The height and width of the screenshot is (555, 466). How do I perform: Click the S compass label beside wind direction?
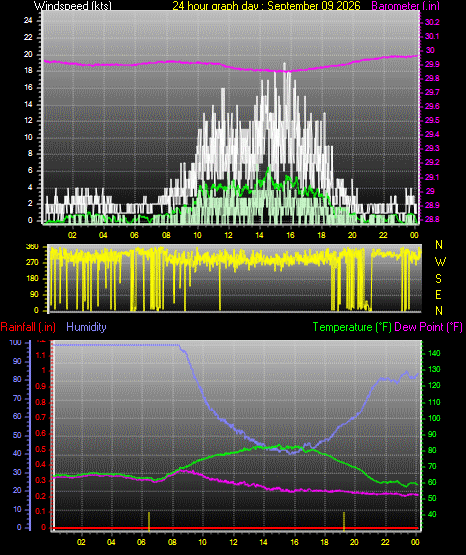click(438, 279)
